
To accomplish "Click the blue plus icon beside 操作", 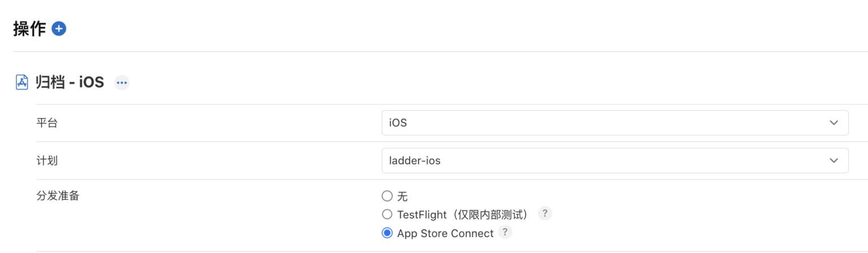I will click(59, 29).
